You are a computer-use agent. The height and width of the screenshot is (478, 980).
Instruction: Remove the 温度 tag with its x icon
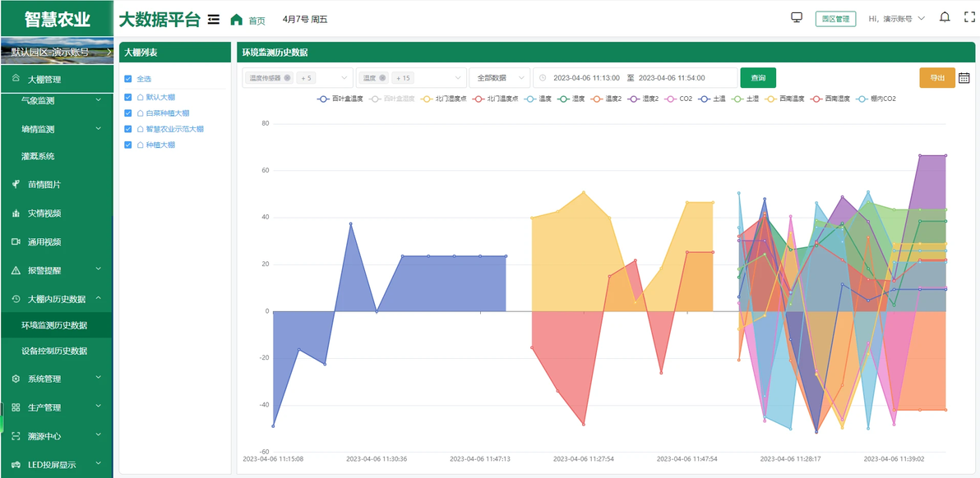[x=382, y=78]
